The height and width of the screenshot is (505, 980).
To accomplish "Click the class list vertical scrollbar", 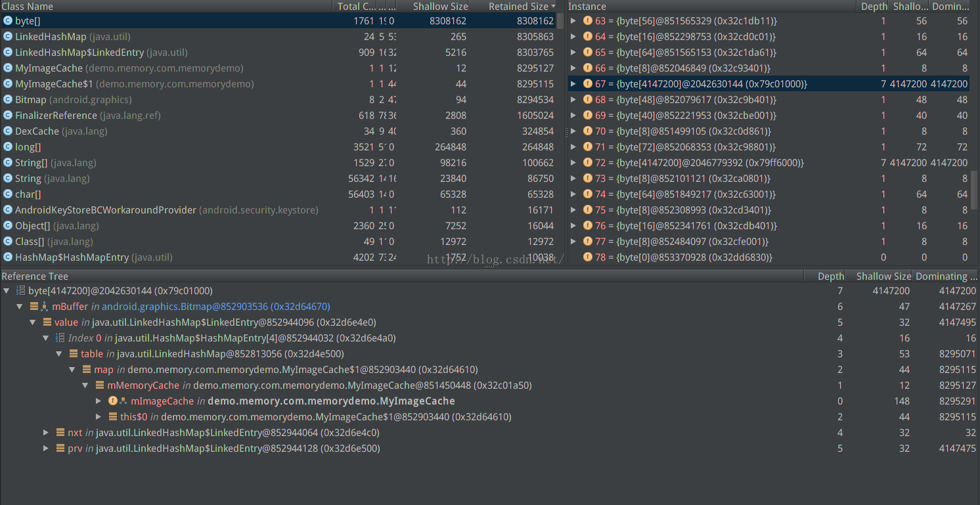I will point(560,21).
